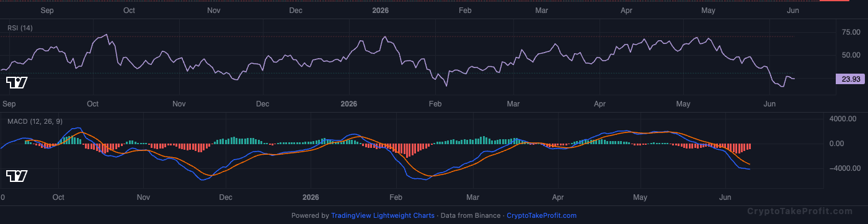
Task: Pick Jun on MACD pane time axis
Action: pos(725,197)
